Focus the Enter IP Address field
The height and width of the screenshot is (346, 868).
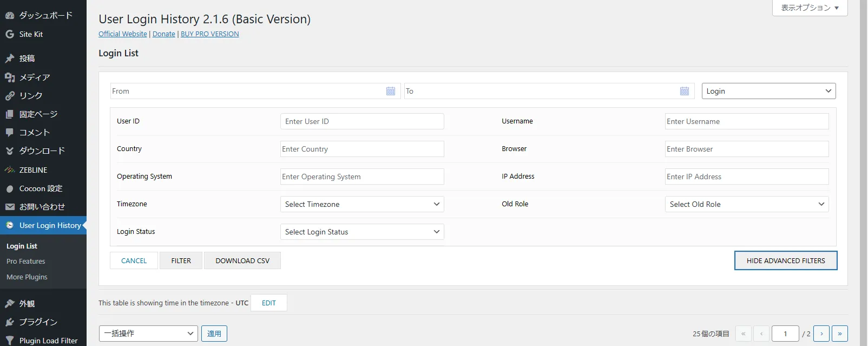747,177
